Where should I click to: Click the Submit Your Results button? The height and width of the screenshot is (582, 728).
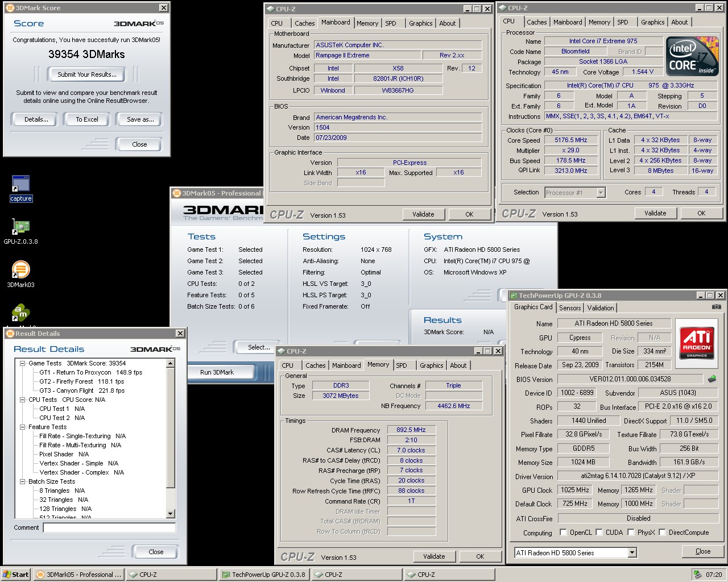pyautogui.click(x=87, y=74)
